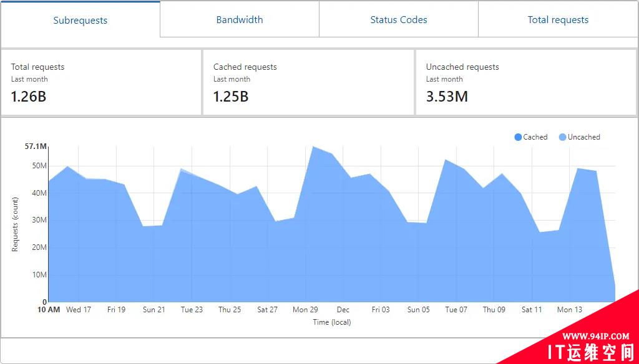This screenshot has width=639, height=364.
Task: Click the "Time (local)" axis title
Action: click(332, 322)
